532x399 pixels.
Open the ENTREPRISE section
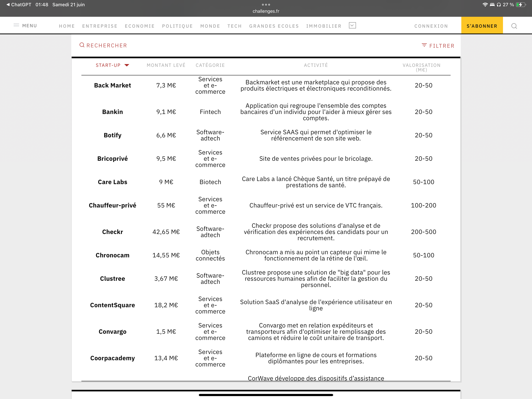click(100, 26)
